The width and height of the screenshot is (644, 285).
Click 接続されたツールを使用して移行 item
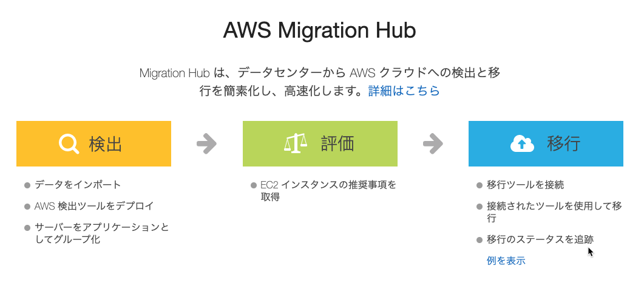pyautogui.click(x=554, y=212)
